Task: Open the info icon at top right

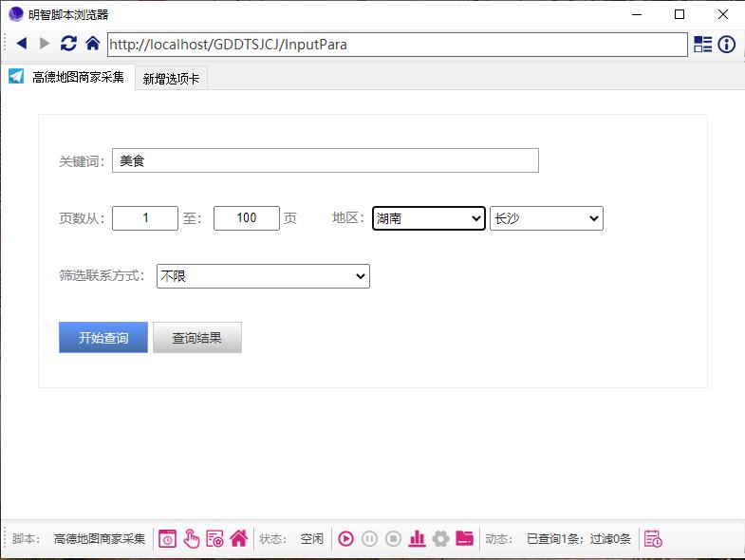Action: click(x=727, y=45)
